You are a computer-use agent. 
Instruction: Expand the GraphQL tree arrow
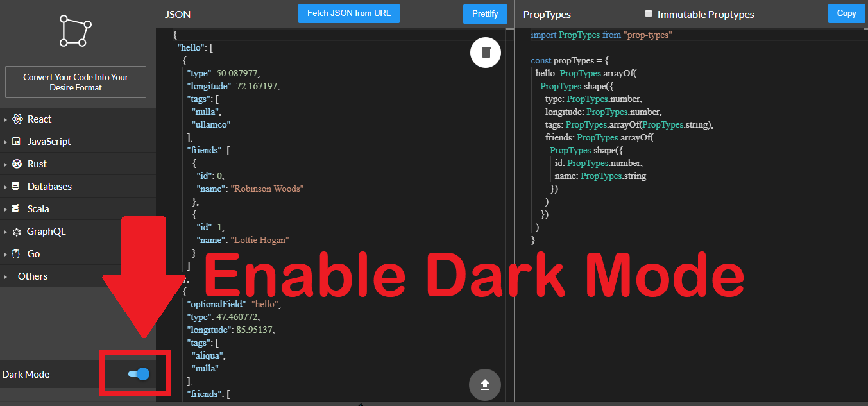point(5,232)
